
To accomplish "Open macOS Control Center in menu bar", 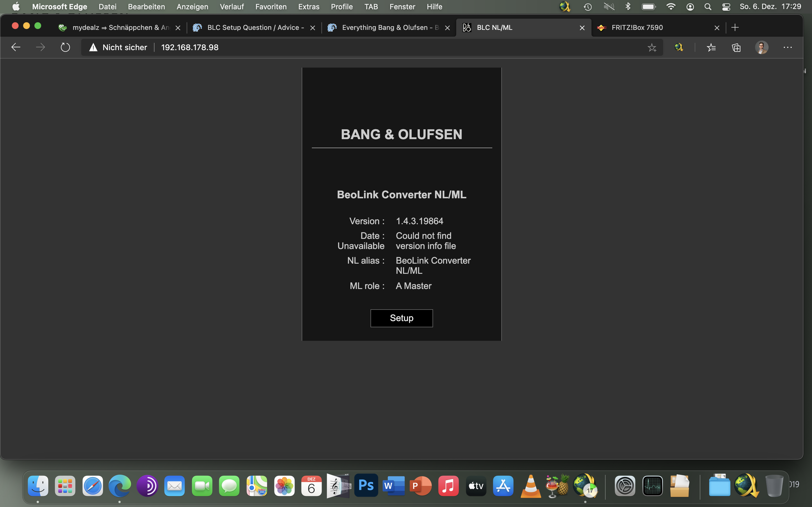I will point(726,7).
